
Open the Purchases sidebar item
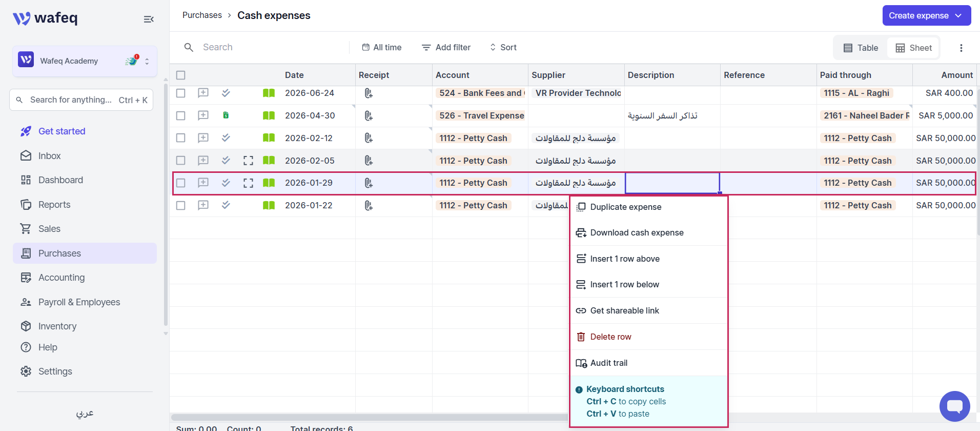85,253
